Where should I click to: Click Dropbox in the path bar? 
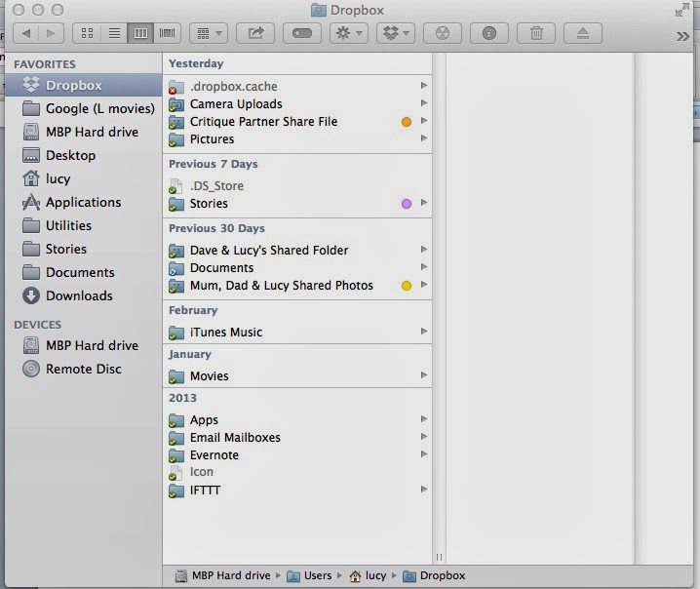point(434,576)
